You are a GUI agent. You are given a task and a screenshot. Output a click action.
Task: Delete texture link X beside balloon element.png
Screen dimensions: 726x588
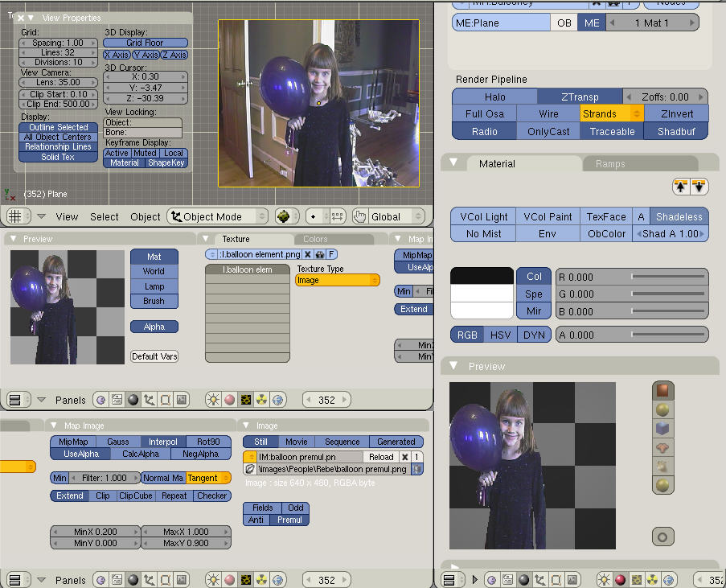(307, 254)
